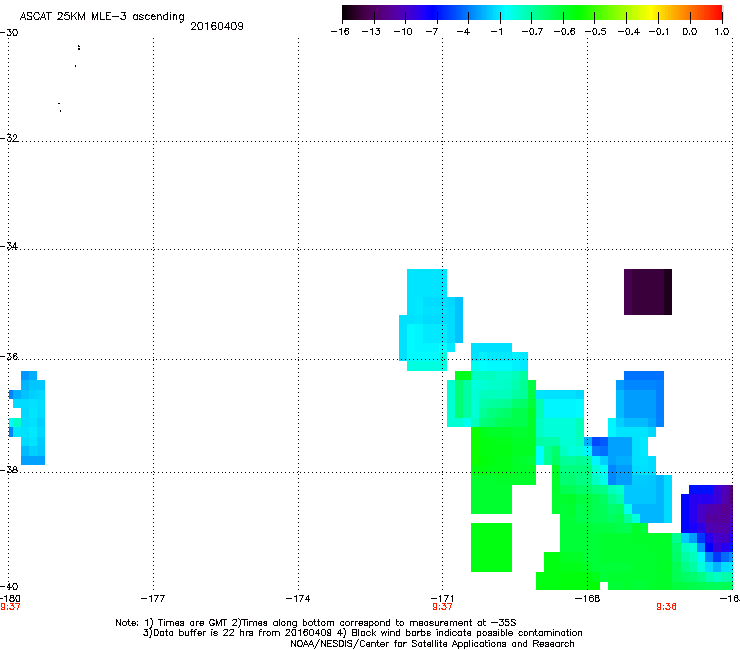Click the -30 latitude axis label
The height and width of the screenshot is (650, 740).
pyautogui.click(x=9, y=33)
